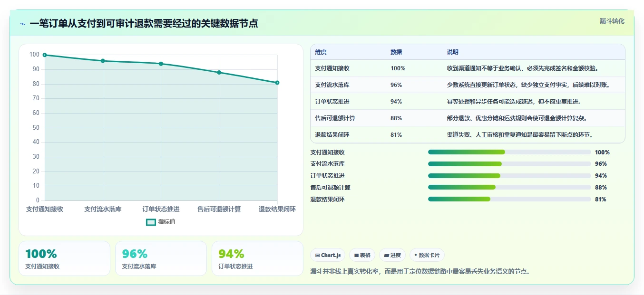The image size is (644, 295).
Task: Click the x-axis label 支付通知接收
Action: point(45,209)
